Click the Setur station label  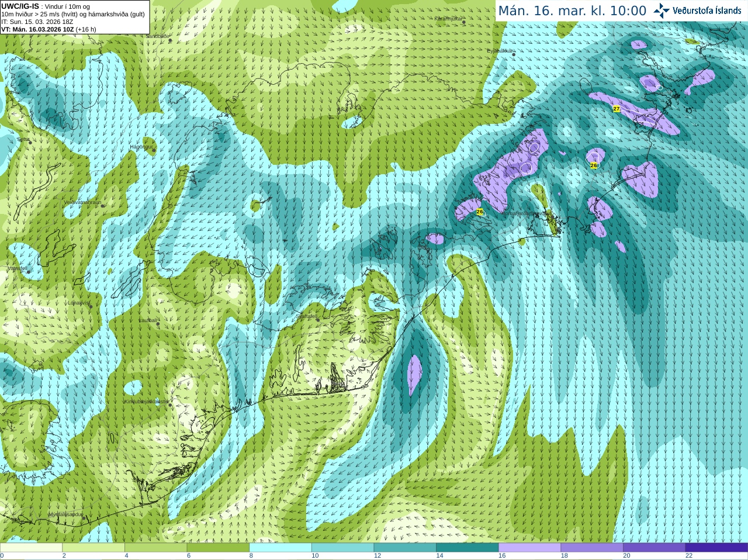(23, 140)
